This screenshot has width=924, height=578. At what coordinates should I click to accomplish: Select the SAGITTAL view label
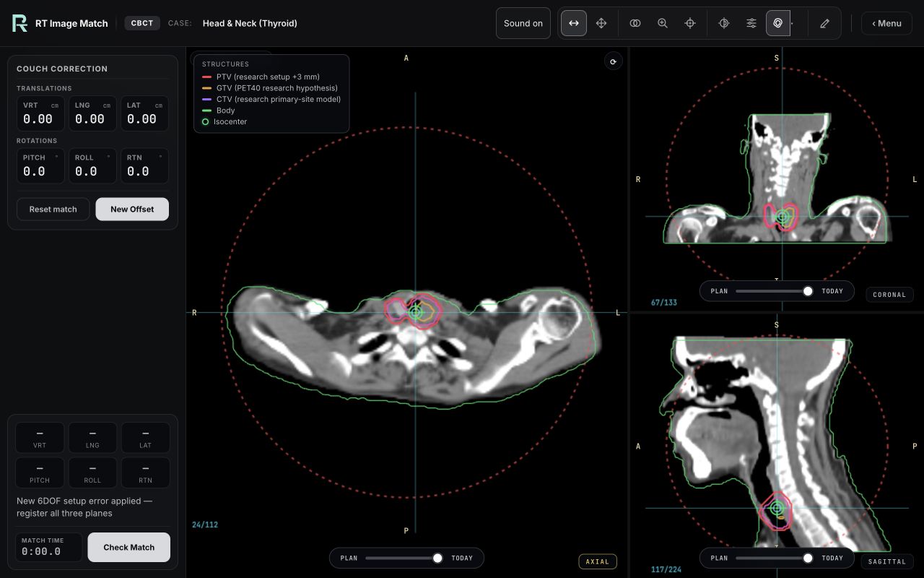886,561
